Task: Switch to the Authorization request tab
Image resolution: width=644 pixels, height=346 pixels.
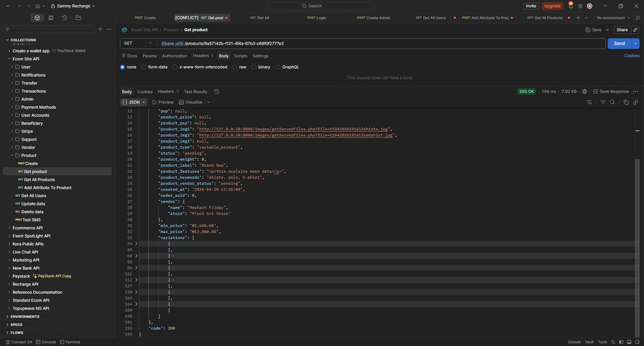Action: pyautogui.click(x=174, y=56)
